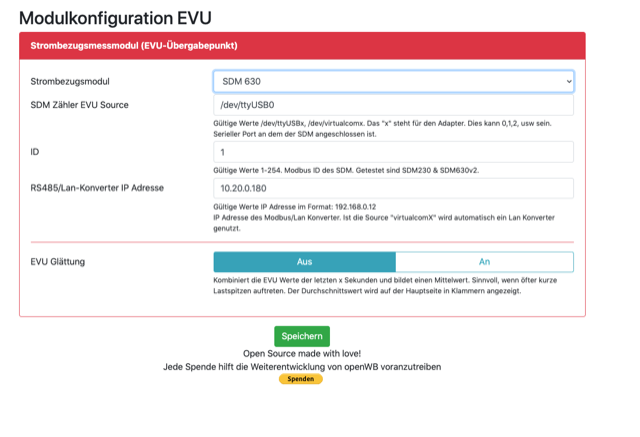640x437 pixels.
Task: Open the Strombezugsmodul SDM 630 dropdown
Action: point(393,81)
